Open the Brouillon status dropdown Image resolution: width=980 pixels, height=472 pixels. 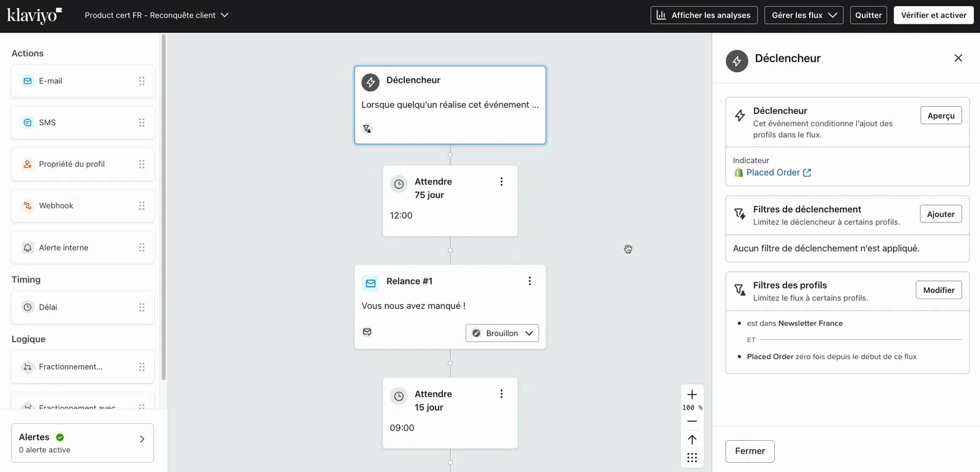coord(502,333)
